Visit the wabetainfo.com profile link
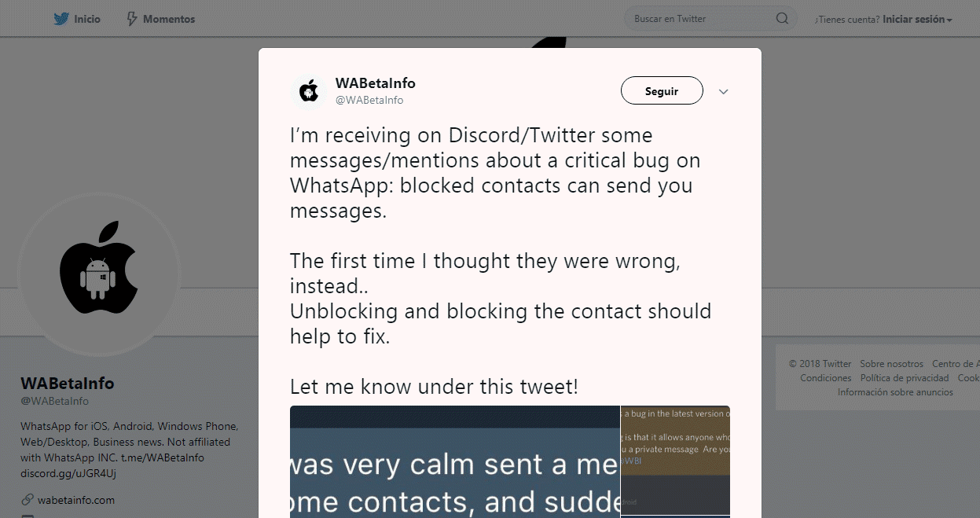980x518 pixels. [x=76, y=500]
